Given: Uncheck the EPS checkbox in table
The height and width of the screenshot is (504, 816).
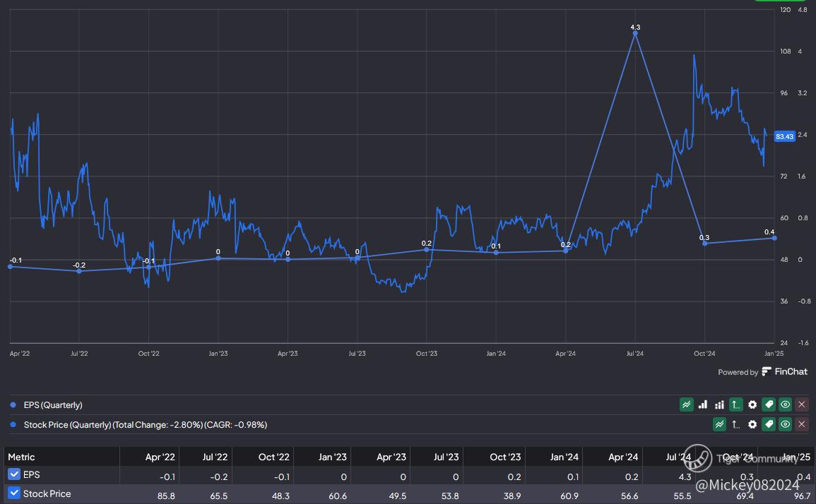Looking at the screenshot, I should [14, 474].
